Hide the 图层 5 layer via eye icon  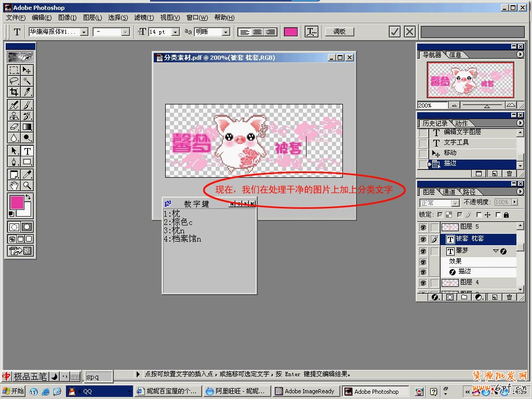pos(423,227)
